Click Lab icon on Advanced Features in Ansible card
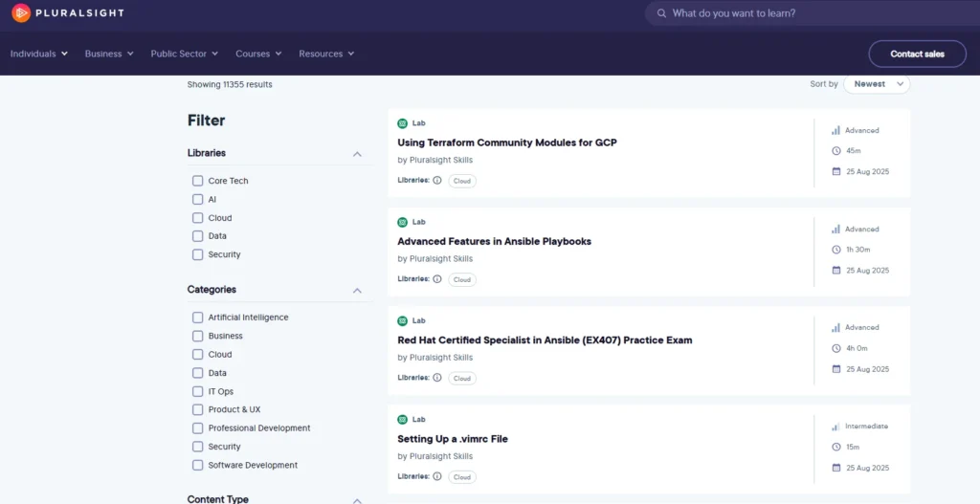 pos(403,222)
